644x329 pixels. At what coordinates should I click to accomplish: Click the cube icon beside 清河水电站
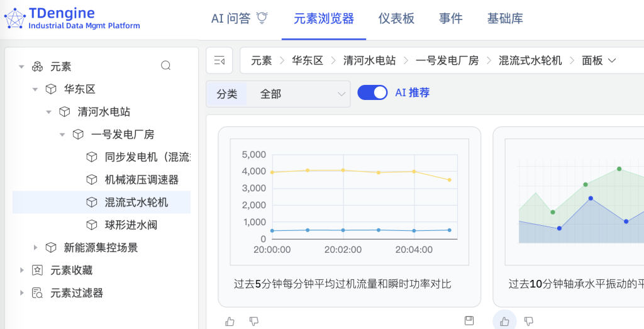(x=65, y=112)
